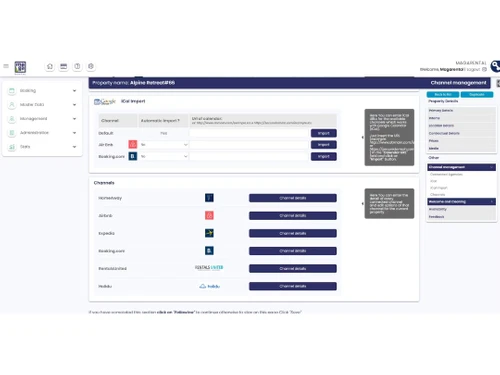The height and width of the screenshot is (375, 500).
Task: Click the Booking sidebar icon
Action: (12, 91)
